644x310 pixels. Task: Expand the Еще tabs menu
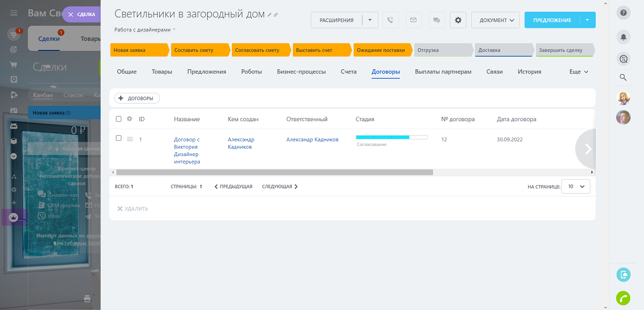tap(579, 71)
